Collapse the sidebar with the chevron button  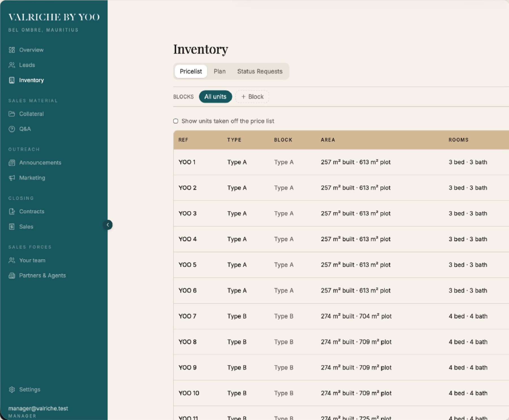(x=107, y=225)
